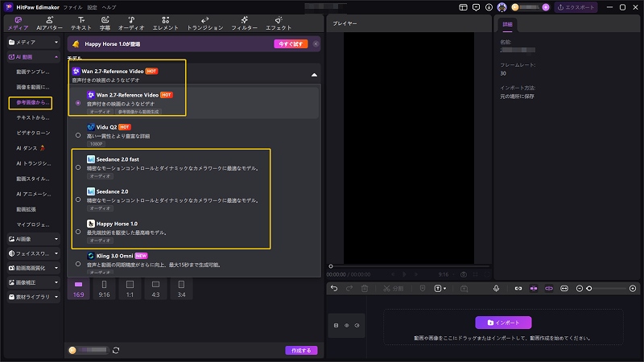
Task: Select the Wan 2.7-Reference Video radio button
Action: tap(78, 103)
